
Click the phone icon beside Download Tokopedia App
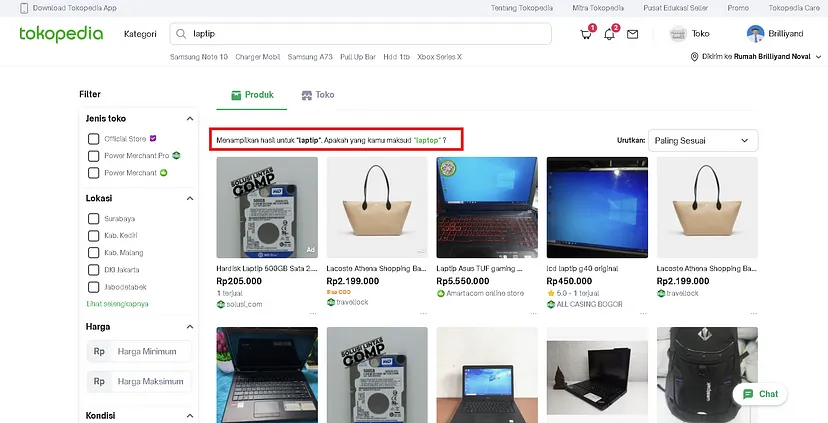(x=24, y=8)
